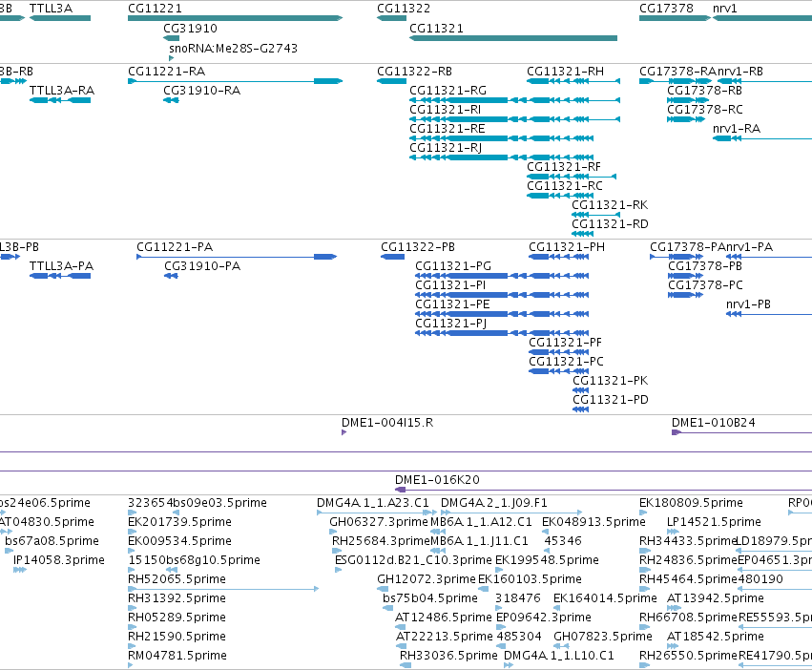
Task: Open transcript CG11221-RA
Action: pyautogui.click(x=166, y=71)
